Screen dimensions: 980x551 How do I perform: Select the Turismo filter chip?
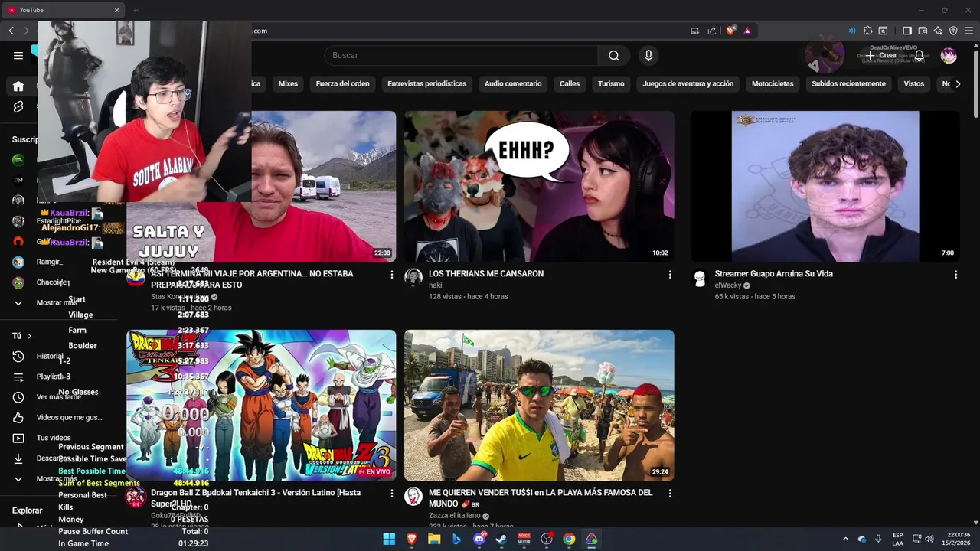click(611, 84)
